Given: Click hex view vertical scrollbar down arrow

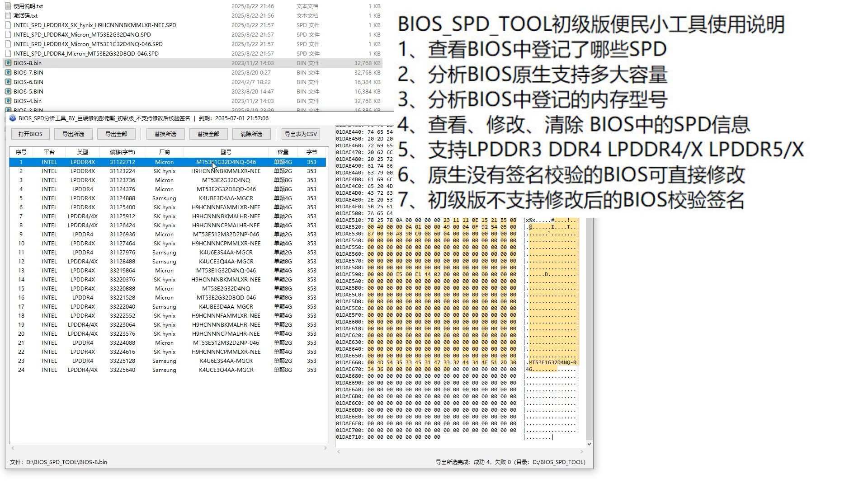Looking at the screenshot, I should click(589, 444).
